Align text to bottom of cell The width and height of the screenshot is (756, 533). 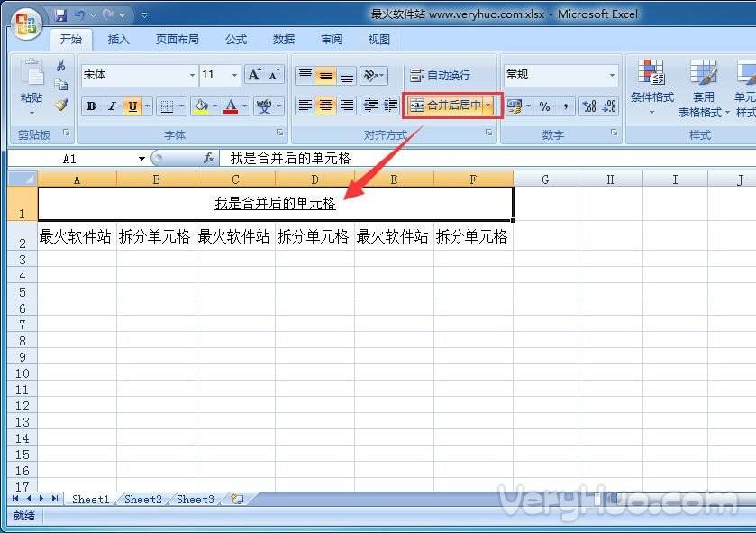click(346, 75)
